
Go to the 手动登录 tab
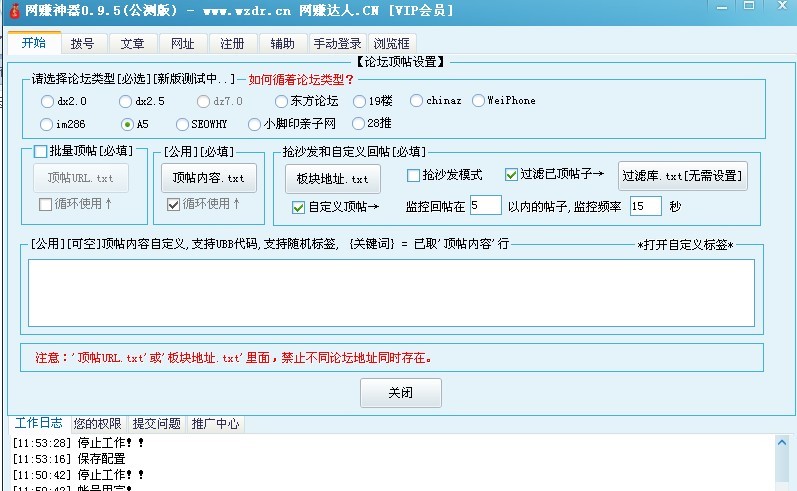click(x=337, y=44)
